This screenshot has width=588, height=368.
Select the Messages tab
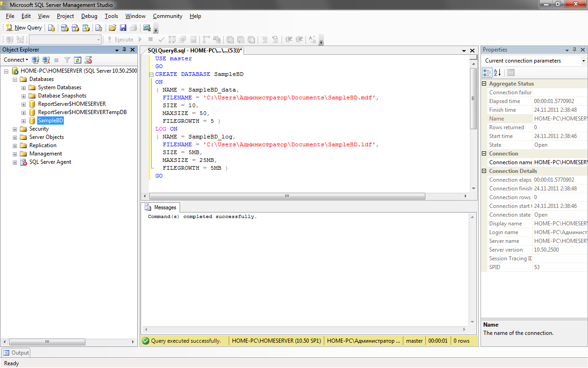(x=160, y=207)
